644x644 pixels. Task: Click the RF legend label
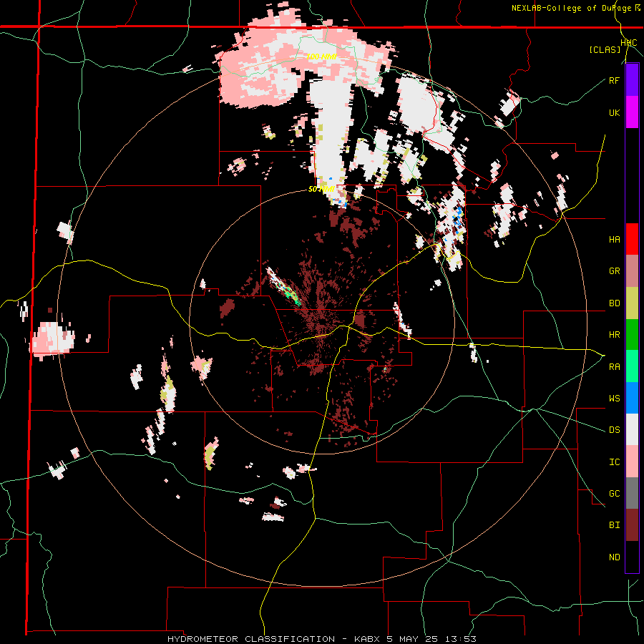pyautogui.click(x=614, y=80)
